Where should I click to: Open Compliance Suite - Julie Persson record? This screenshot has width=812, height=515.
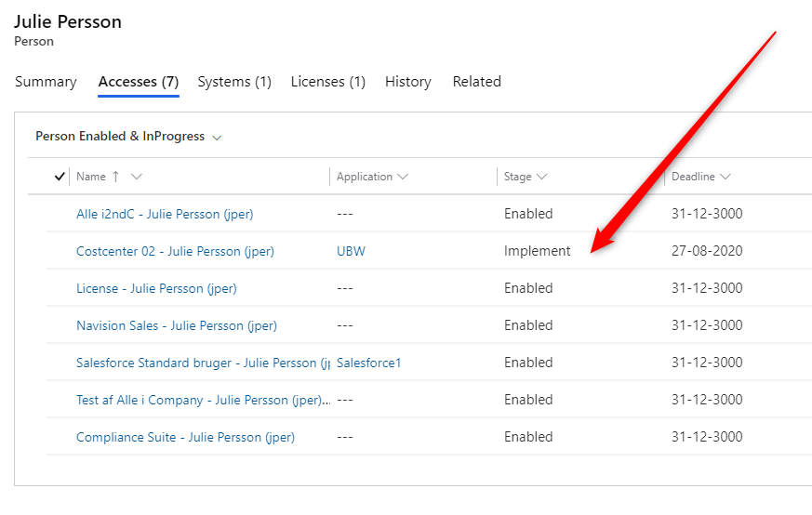click(185, 437)
